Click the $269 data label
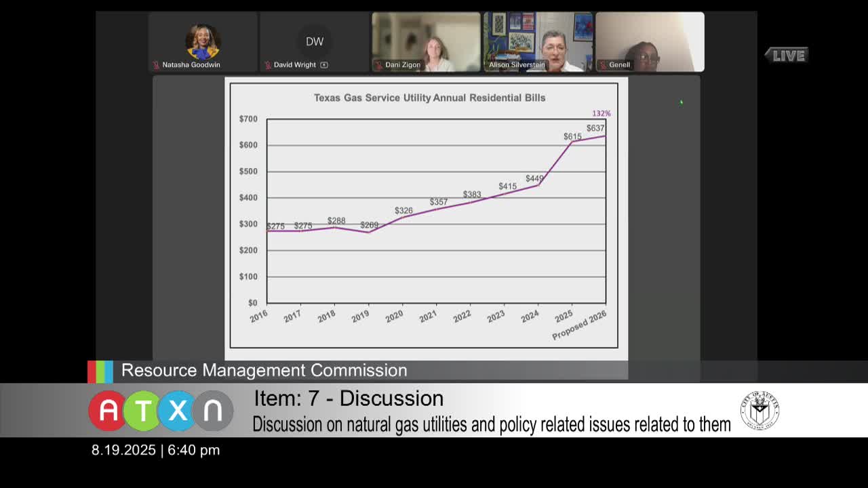This screenshot has width=868, height=488. [370, 225]
